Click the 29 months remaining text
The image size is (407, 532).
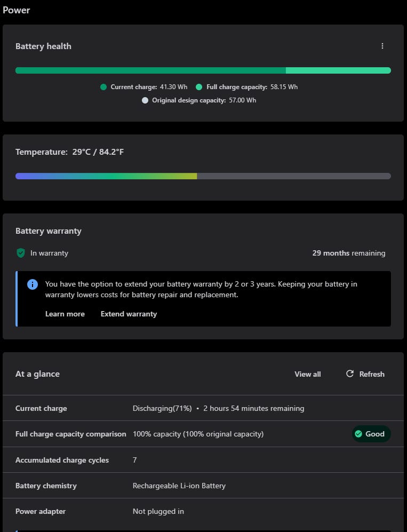pos(348,253)
